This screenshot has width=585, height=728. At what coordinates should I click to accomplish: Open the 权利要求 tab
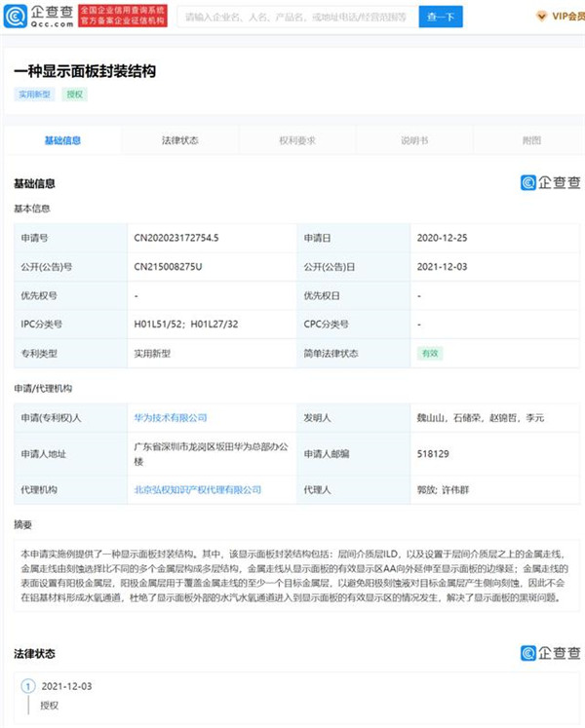pos(296,140)
